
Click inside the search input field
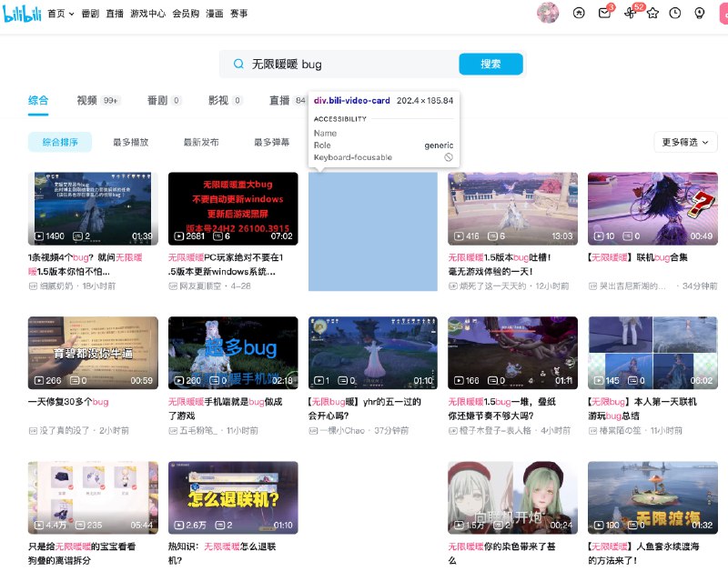point(346,64)
